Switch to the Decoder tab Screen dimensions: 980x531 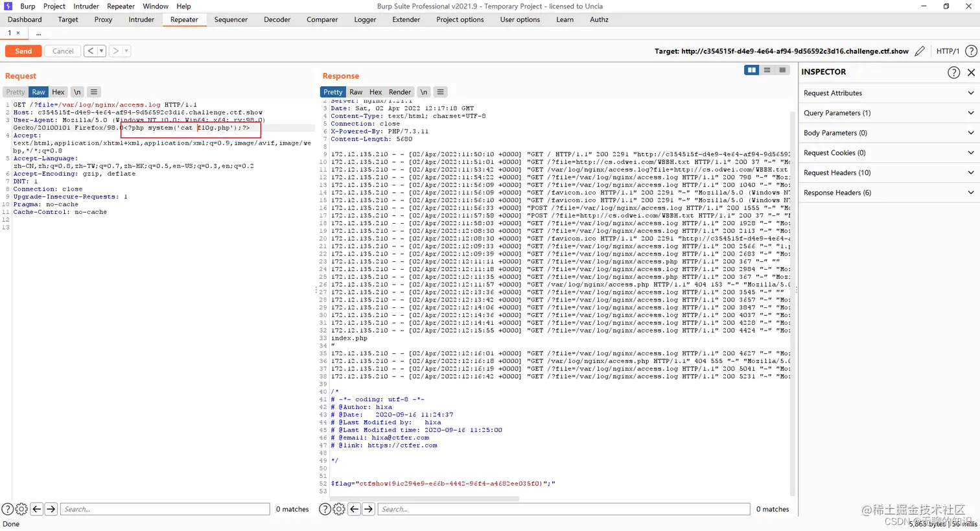click(277, 19)
